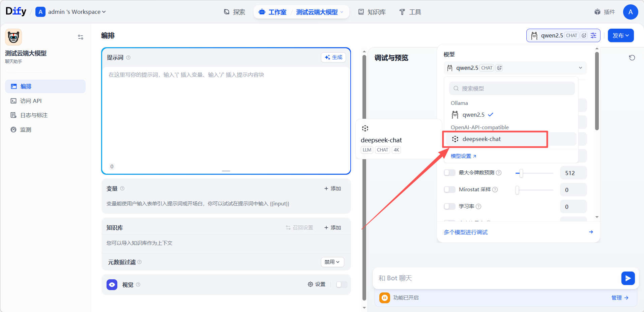Click the robot icon in the 工作室 tab
This screenshot has width=644, height=312.
(262, 12)
